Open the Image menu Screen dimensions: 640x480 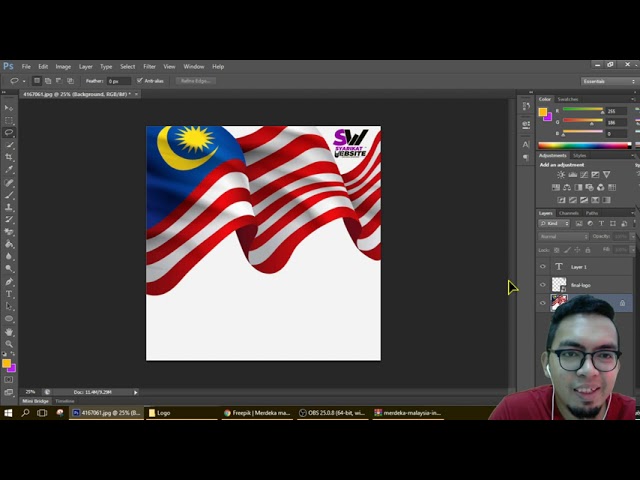[x=63, y=67]
